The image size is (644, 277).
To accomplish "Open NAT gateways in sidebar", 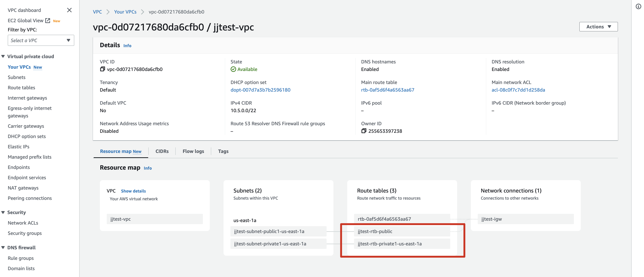I will [23, 188].
